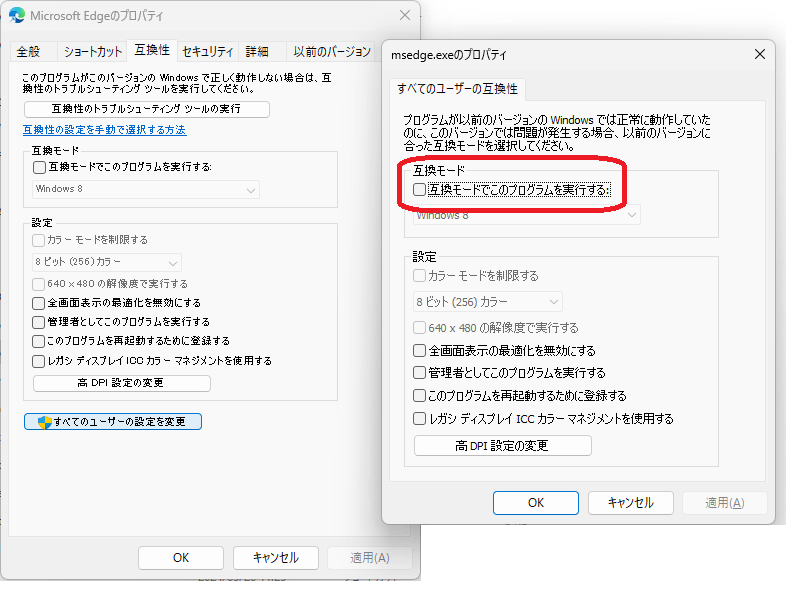Select すべてのユーザーの互換性 tab in msedge.exe dialog

click(x=457, y=89)
